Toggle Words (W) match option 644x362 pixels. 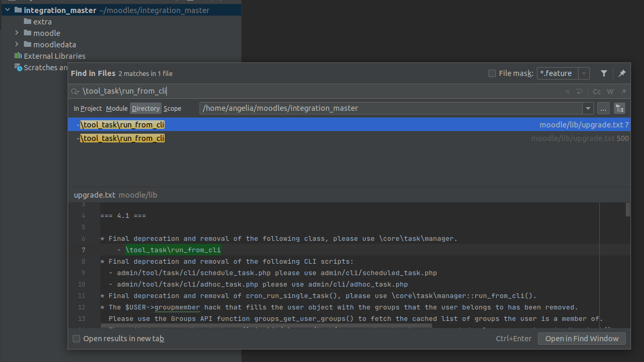point(610,92)
